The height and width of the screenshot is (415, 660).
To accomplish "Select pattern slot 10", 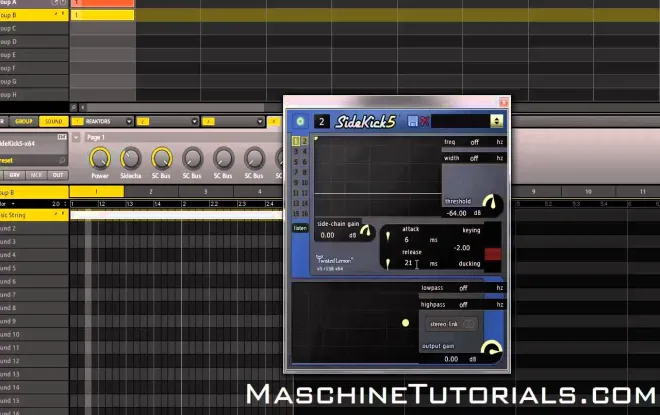I will click(588, 192).
